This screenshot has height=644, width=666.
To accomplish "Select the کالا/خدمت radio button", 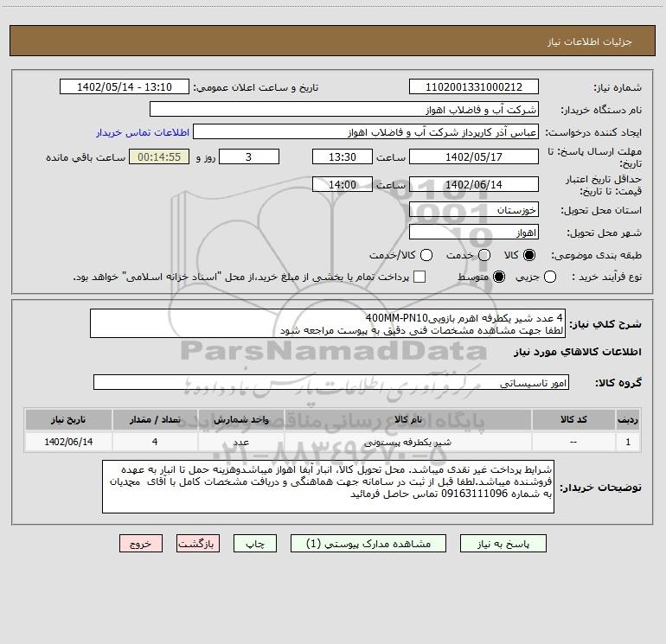I will coord(426,255).
